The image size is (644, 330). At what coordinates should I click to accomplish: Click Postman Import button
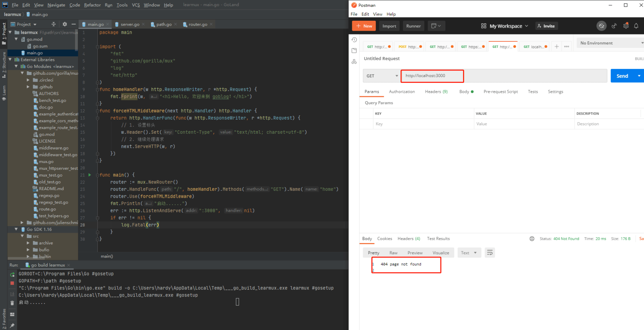[x=389, y=26]
